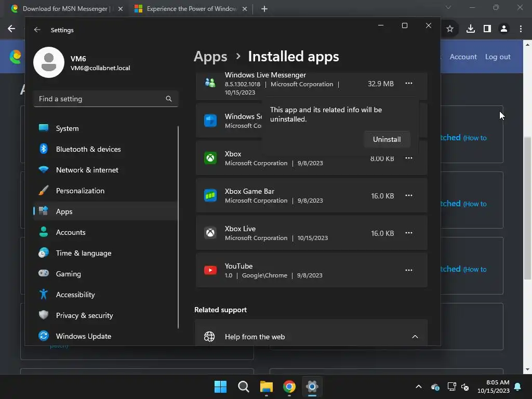Click the VM6 user profile picture

(49, 62)
